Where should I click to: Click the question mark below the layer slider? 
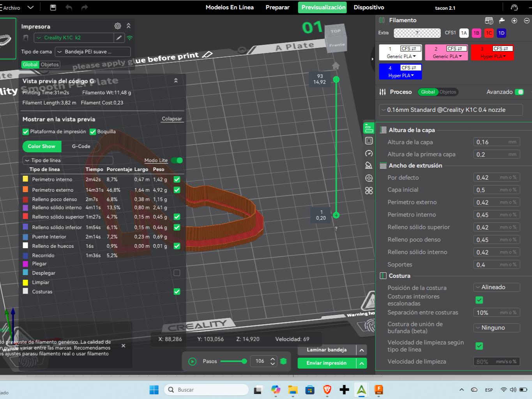pos(336,229)
